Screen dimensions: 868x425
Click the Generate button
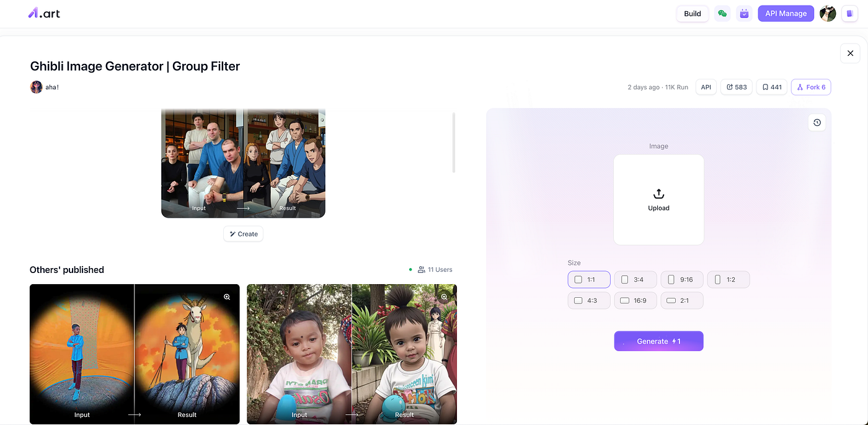tap(658, 341)
